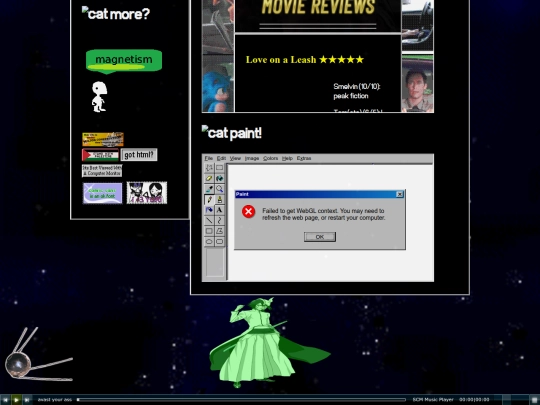Close the Paint error dialog with X
The width and height of the screenshot is (540, 405).
pyautogui.click(x=399, y=194)
